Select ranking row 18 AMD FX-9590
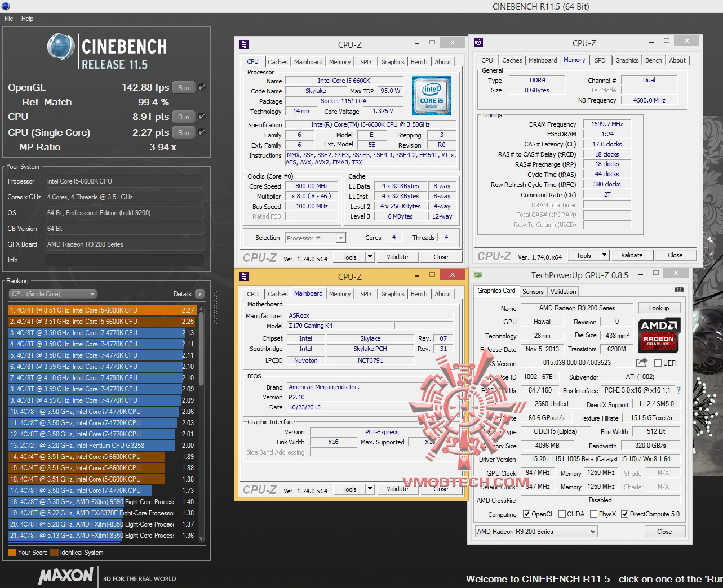 pyautogui.click(x=101, y=502)
